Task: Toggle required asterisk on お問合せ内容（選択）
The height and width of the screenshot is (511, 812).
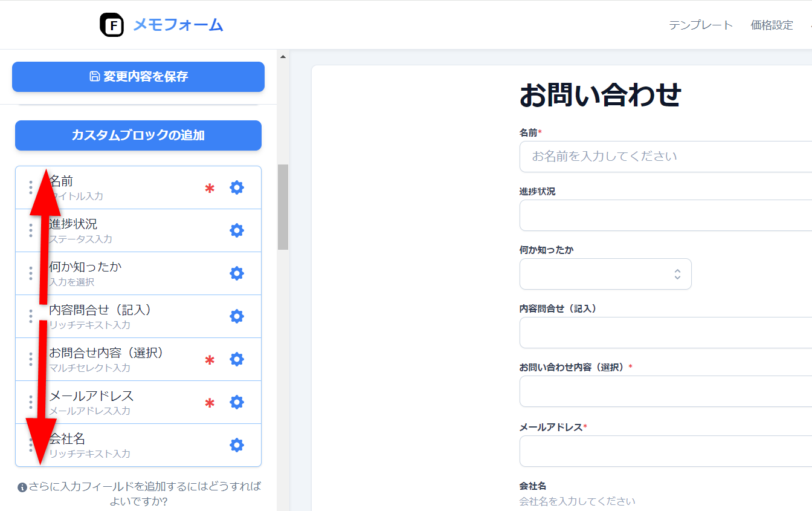Action: coord(210,360)
